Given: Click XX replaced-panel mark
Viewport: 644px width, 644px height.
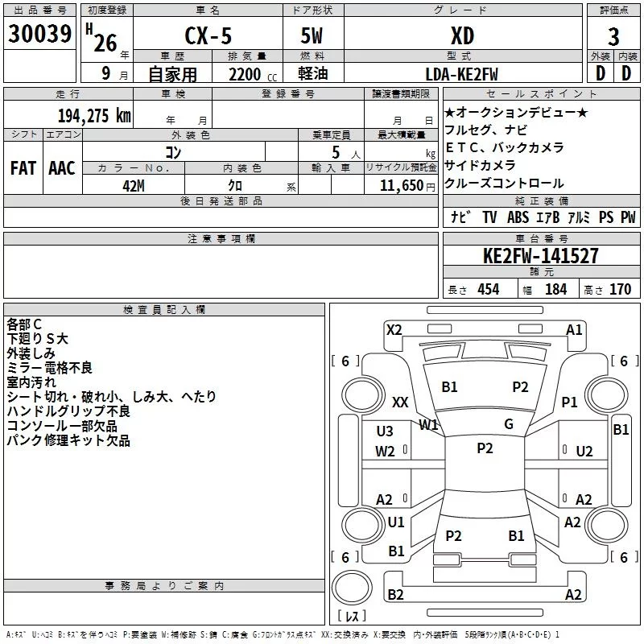Looking at the screenshot, I should point(400,402).
